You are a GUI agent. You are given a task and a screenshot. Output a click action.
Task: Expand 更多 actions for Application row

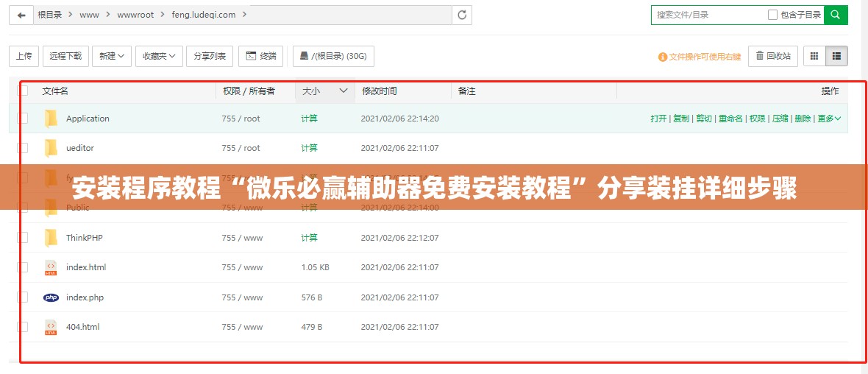[829, 119]
